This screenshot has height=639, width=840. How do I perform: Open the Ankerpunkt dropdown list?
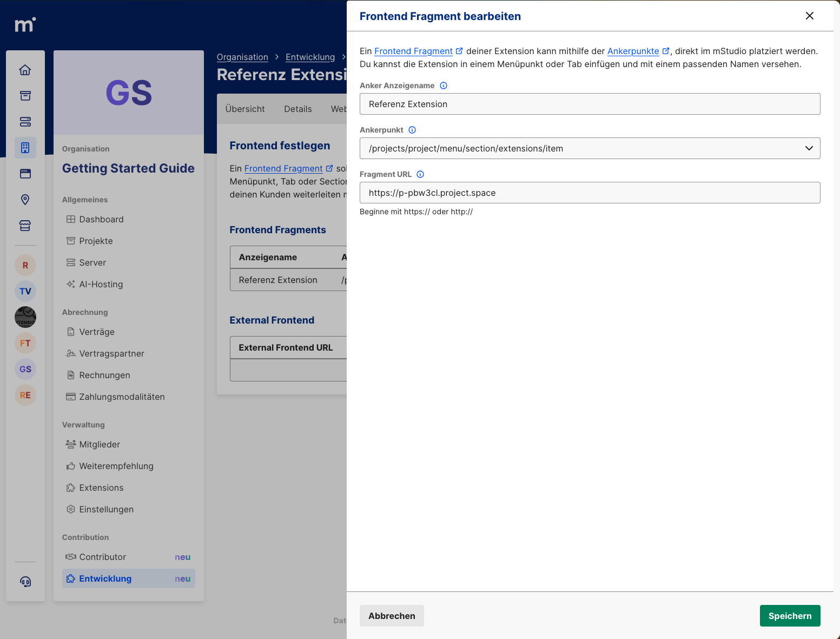pyautogui.click(x=809, y=148)
